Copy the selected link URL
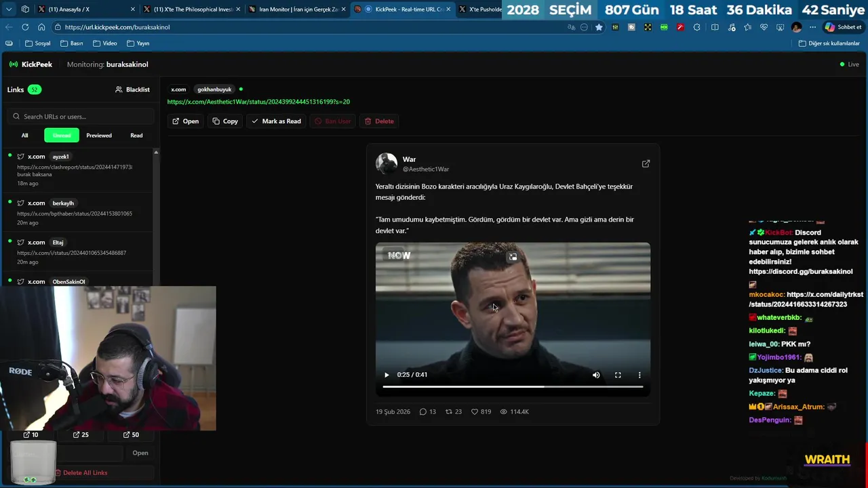 click(225, 121)
